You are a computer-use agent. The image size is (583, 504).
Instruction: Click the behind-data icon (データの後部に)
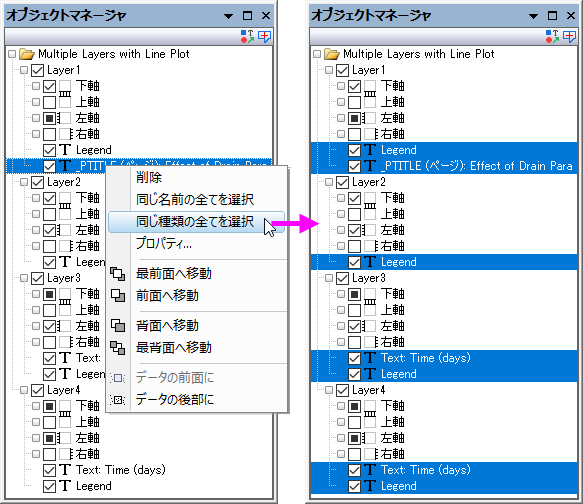118,400
